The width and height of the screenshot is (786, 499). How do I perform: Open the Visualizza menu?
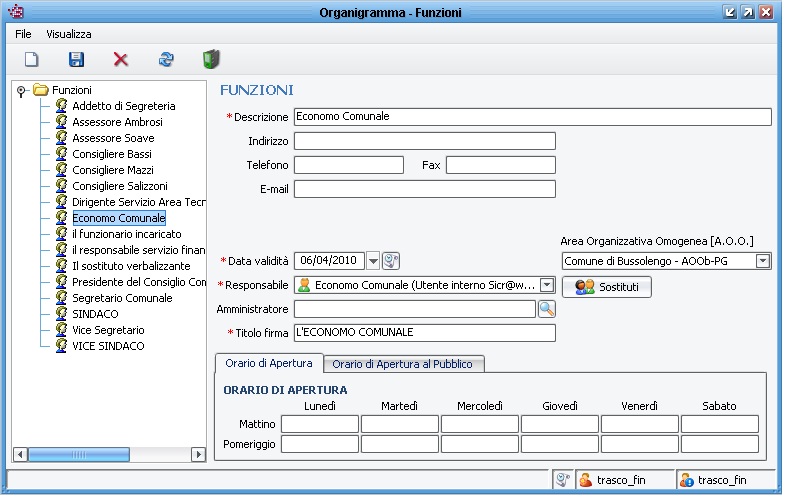[x=69, y=34]
